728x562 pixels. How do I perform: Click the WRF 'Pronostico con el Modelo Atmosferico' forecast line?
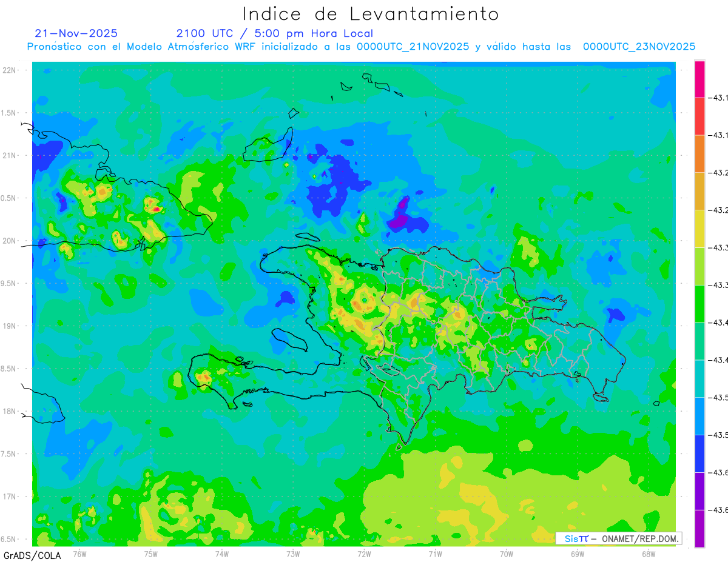(361, 47)
